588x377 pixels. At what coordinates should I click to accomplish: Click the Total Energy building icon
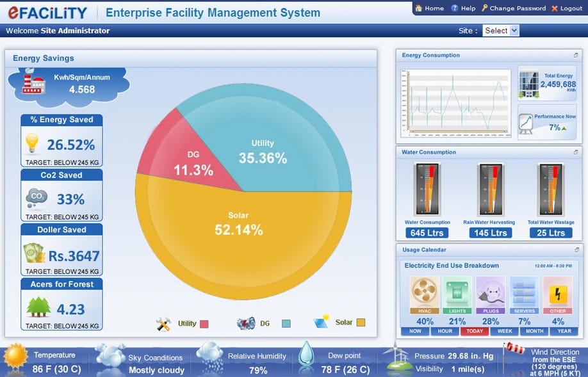[528, 83]
